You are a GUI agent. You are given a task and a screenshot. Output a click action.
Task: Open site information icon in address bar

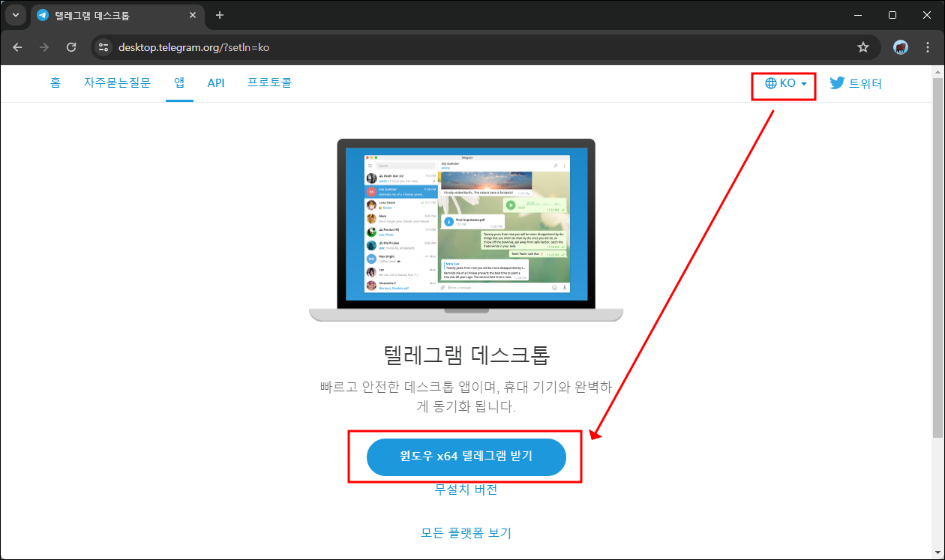point(103,47)
